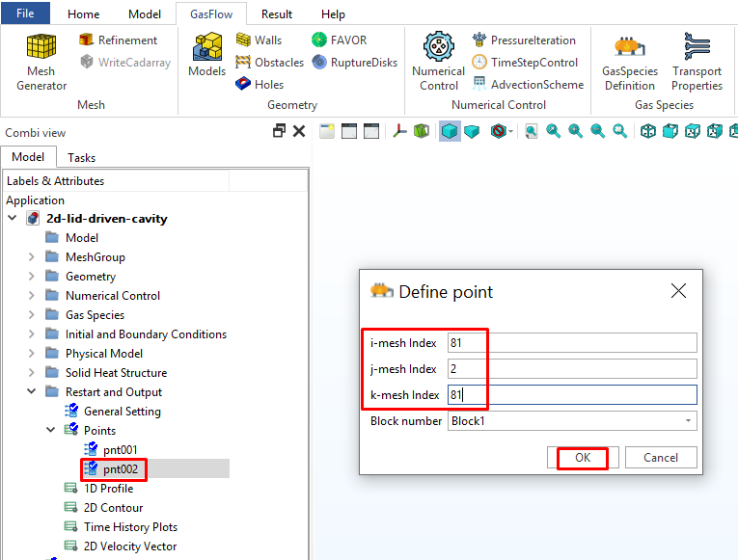Expand the MeshGroup tree node
Image resolution: width=738 pixels, height=560 pixels.
[32, 257]
